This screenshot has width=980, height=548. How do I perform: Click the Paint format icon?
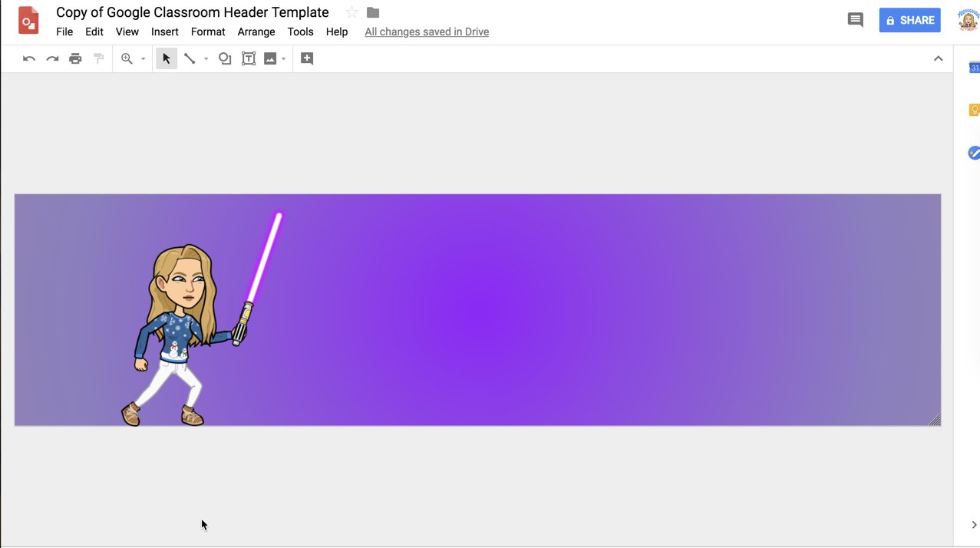(x=98, y=58)
